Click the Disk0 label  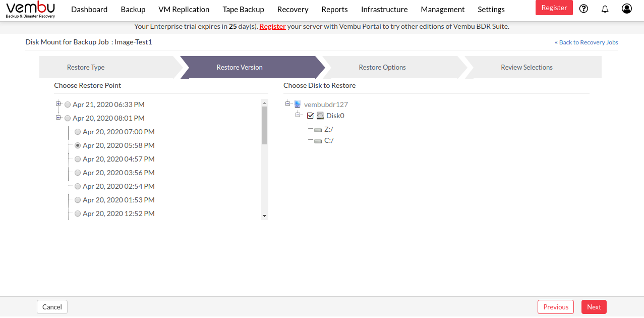pyautogui.click(x=335, y=116)
